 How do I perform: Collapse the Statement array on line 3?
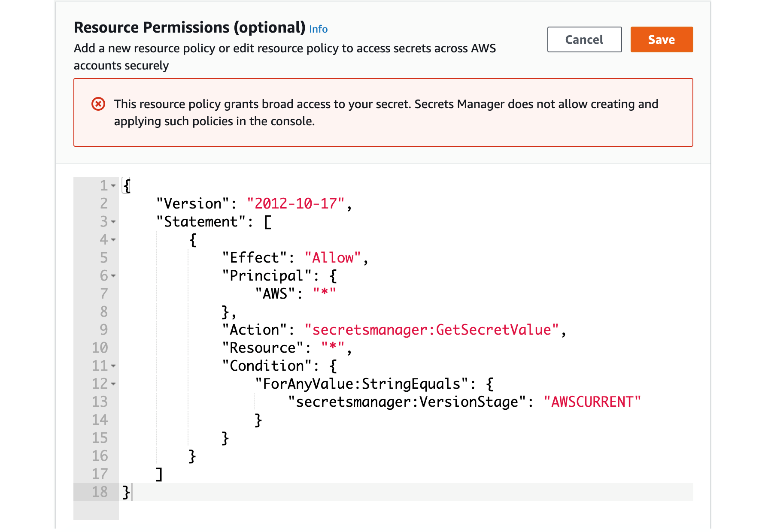coord(113,222)
